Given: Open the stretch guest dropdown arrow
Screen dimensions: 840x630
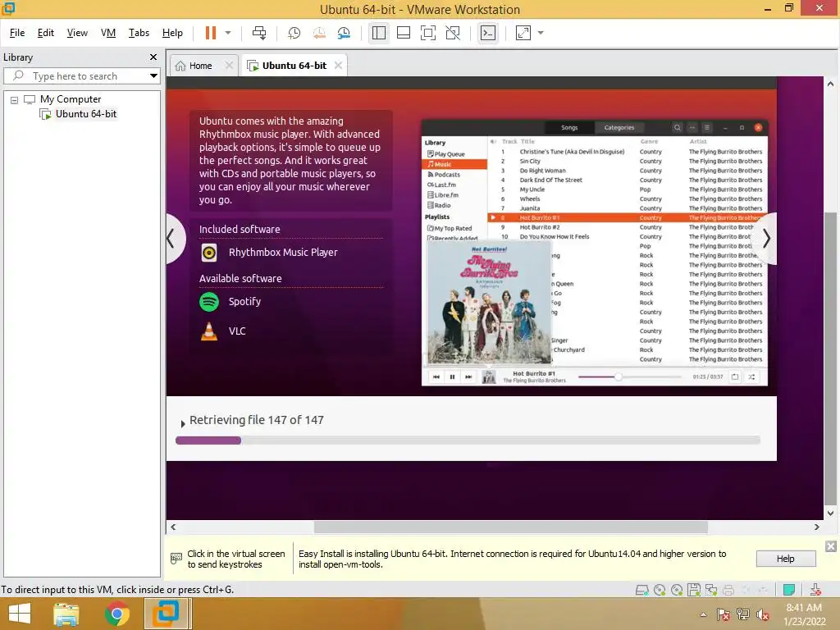Looking at the screenshot, I should point(541,33).
